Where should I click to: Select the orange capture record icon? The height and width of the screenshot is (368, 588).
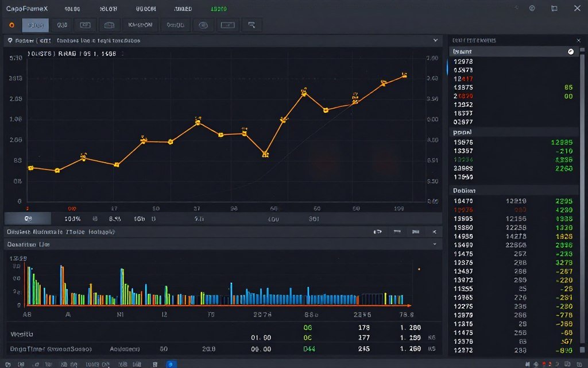point(11,25)
